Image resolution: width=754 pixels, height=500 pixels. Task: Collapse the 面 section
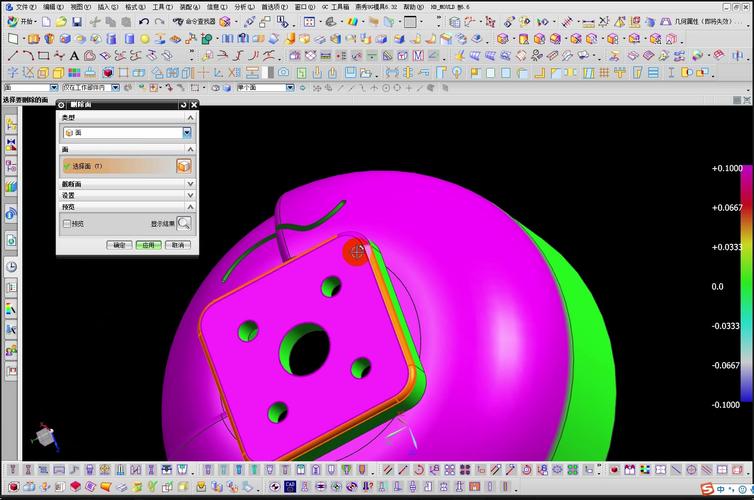pyautogui.click(x=190, y=150)
